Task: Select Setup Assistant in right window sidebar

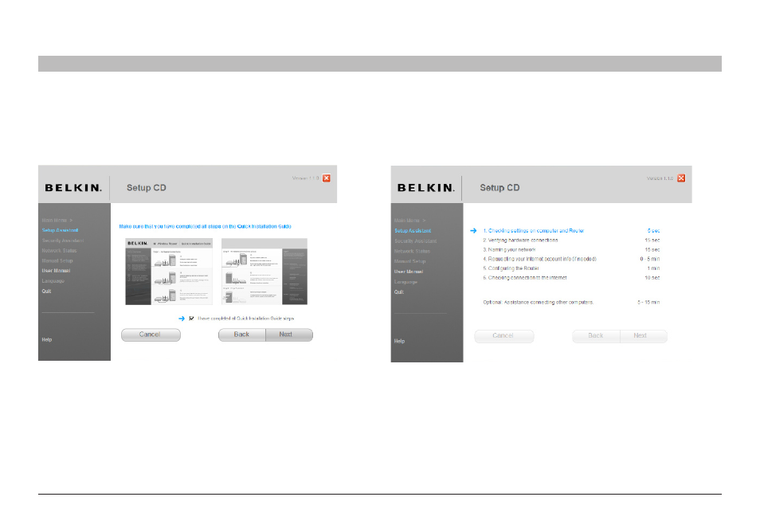Action: [x=413, y=231]
